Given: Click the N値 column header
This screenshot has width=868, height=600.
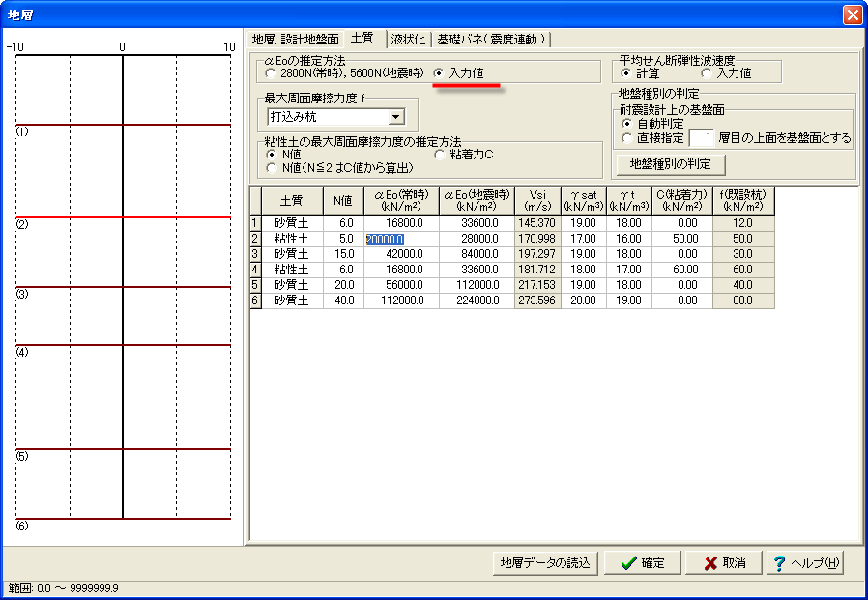Looking at the screenshot, I should tap(343, 201).
